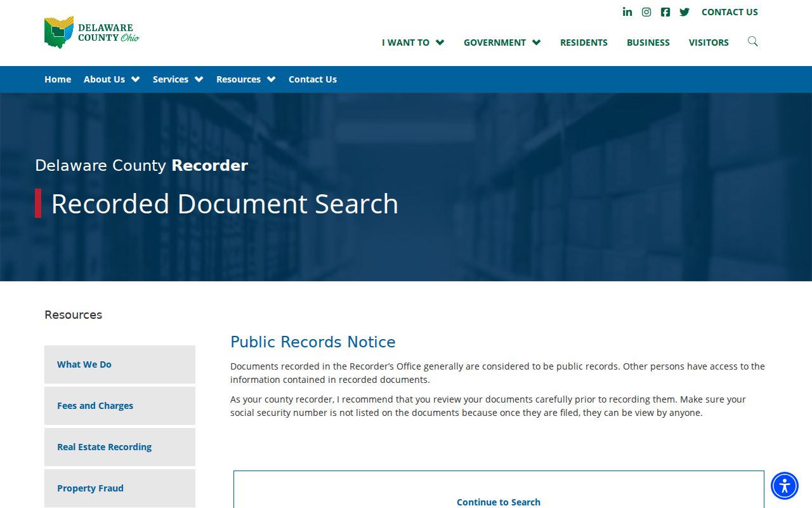
Task: Expand the Services submenu chevron
Action: (199, 79)
